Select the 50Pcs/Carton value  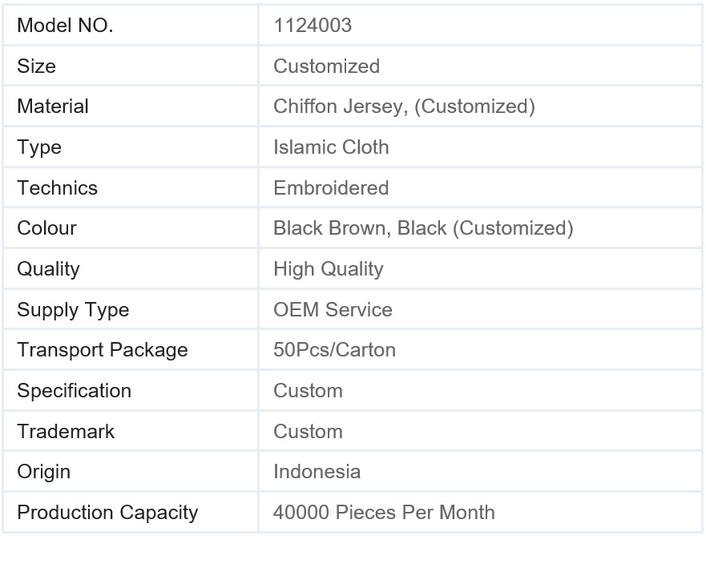pyautogui.click(x=334, y=350)
